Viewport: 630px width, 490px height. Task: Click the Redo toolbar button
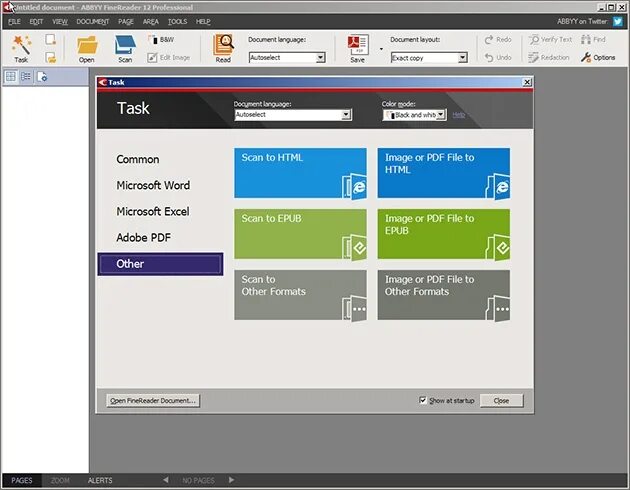pos(498,39)
